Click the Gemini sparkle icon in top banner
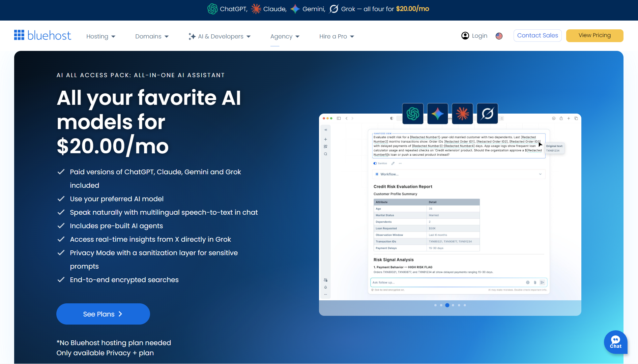 coord(295,9)
